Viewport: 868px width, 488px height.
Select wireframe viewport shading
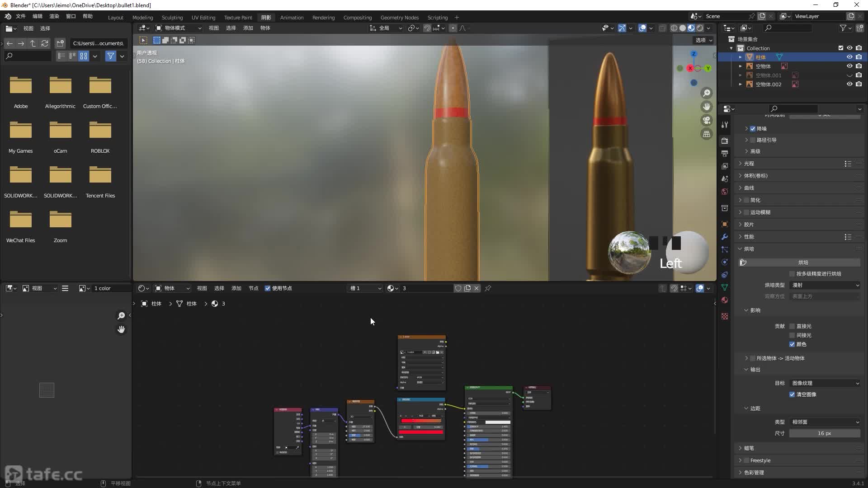point(674,28)
